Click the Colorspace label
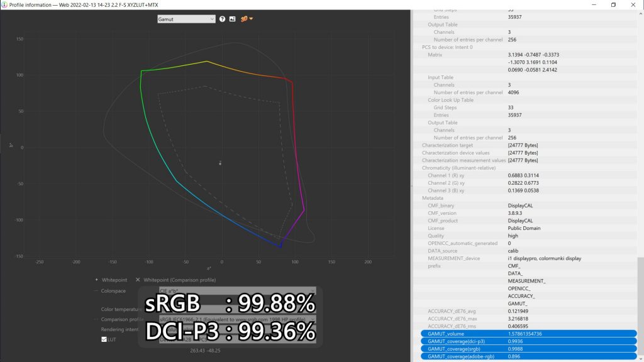644x362 pixels. 113,291
